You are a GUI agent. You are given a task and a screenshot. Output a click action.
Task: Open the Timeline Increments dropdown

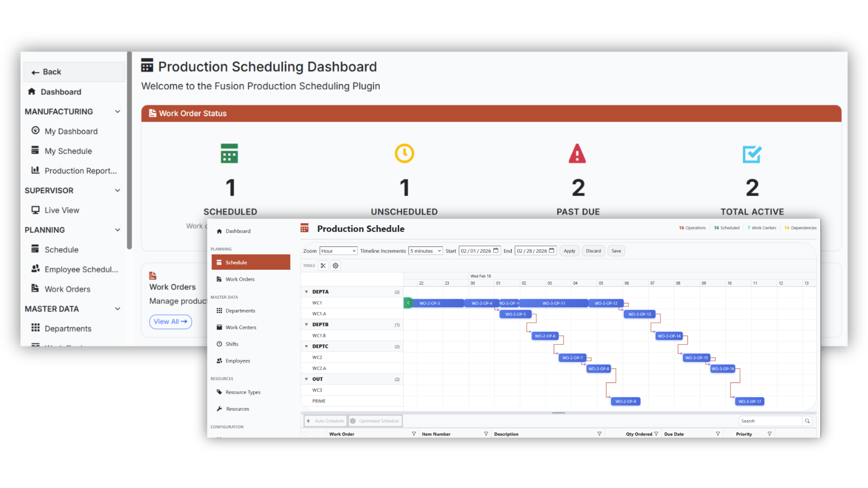[x=425, y=251]
